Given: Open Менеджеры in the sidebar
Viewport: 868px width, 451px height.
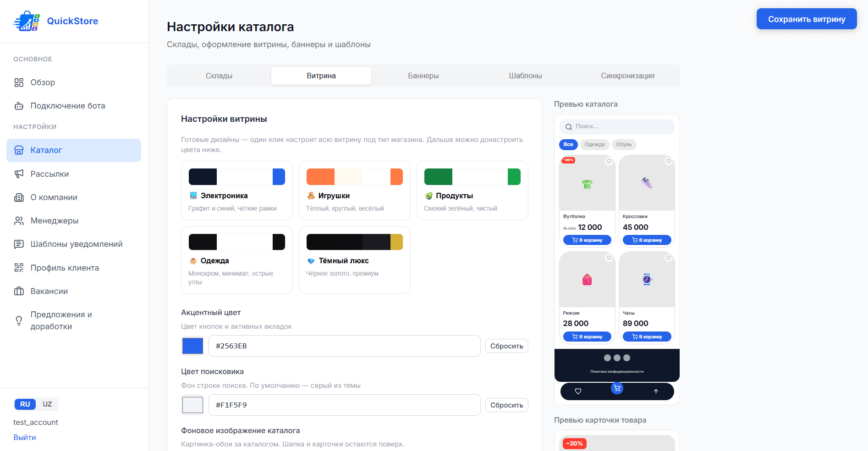Looking at the screenshot, I should tap(74, 221).
